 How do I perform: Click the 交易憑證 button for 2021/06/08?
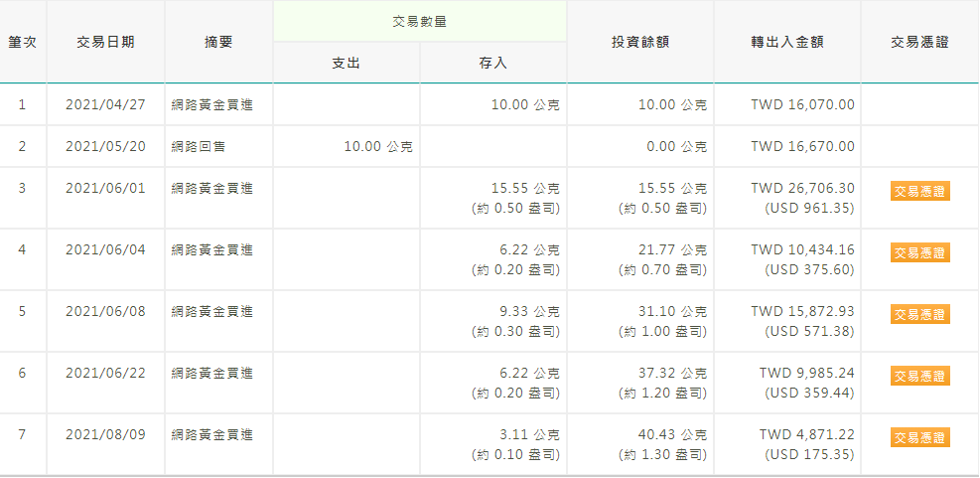pos(919,315)
